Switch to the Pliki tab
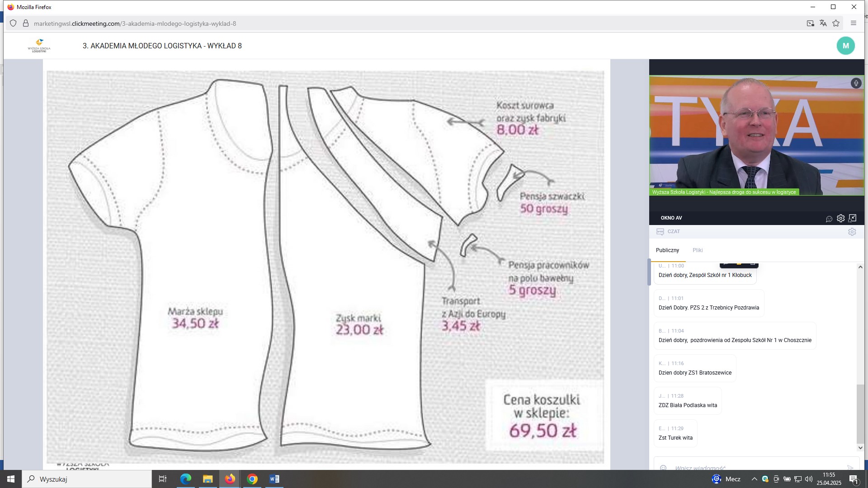 point(698,250)
